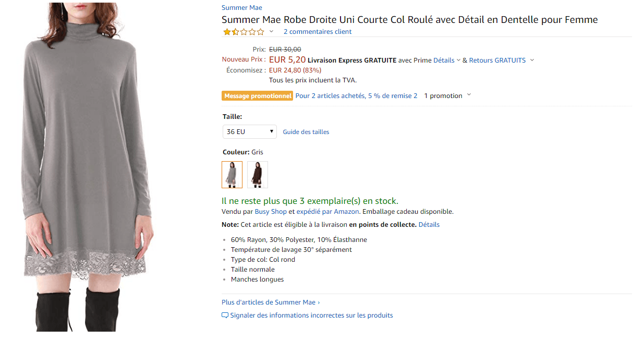Screen dimensions: 644x340
Task: Expand the Prime delivery Détails chevron
Action: 458,60
